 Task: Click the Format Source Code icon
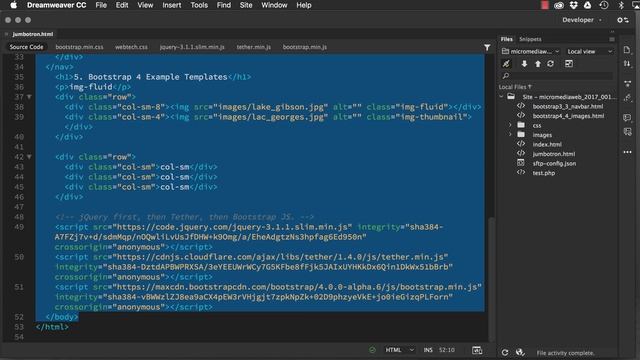pos(627,98)
